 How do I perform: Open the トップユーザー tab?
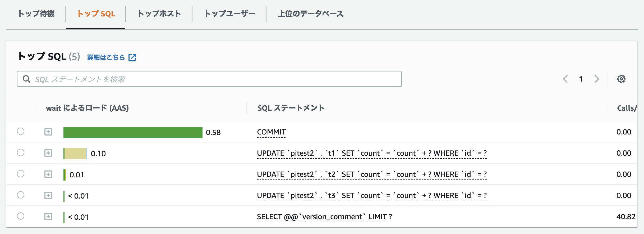pyautogui.click(x=230, y=14)
